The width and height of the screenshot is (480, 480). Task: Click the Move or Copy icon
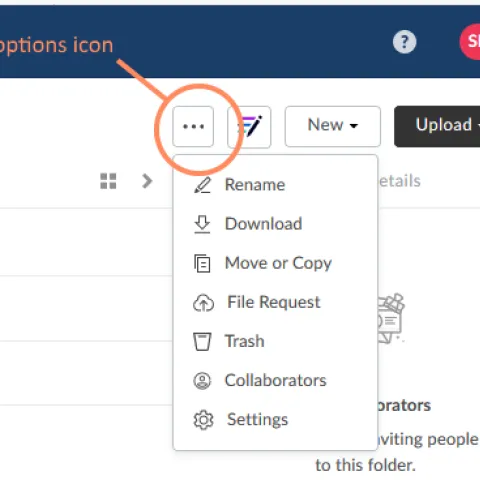click(202, 263)
